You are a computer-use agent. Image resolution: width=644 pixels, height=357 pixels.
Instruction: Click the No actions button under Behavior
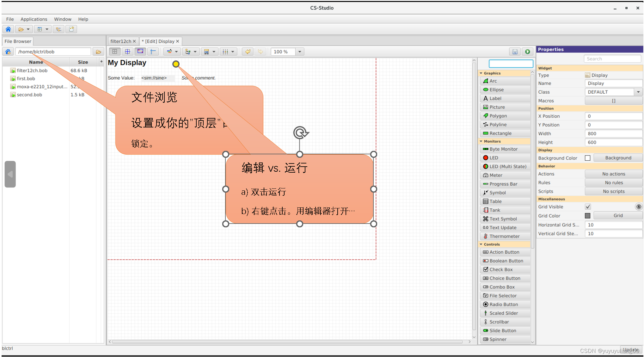(613, 174)
